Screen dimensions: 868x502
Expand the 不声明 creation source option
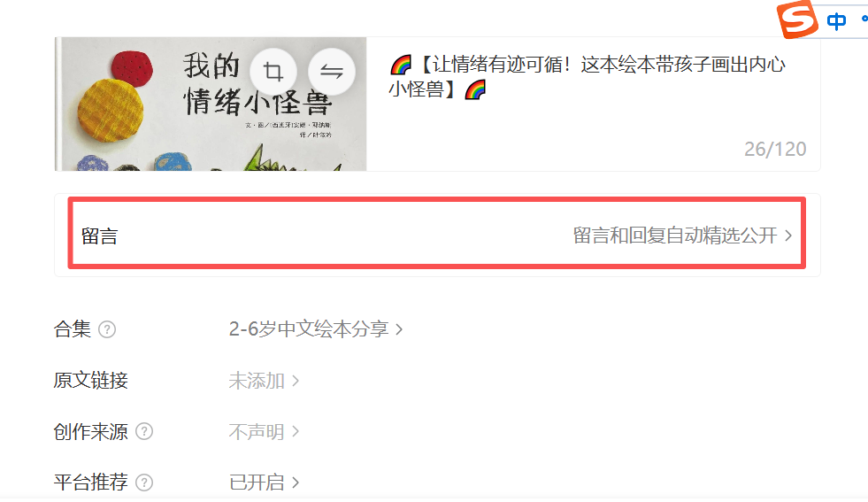264,432
